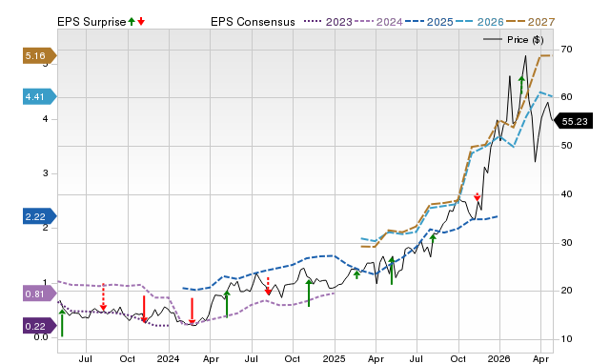Viewport: 610px width, 364px height.
Task: Click the 10 price axis label
Action: point(566,339)
